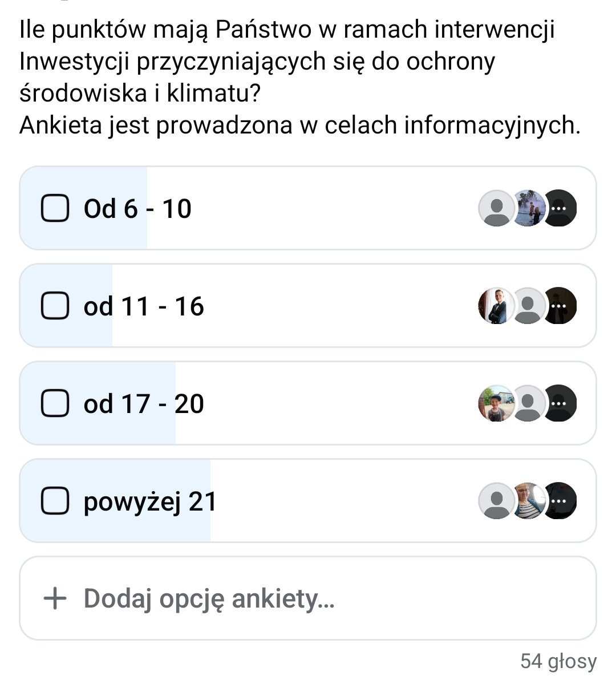
Task: Open gray default avatar on 'Od 6 - 10'
Action: pos(496,208)
